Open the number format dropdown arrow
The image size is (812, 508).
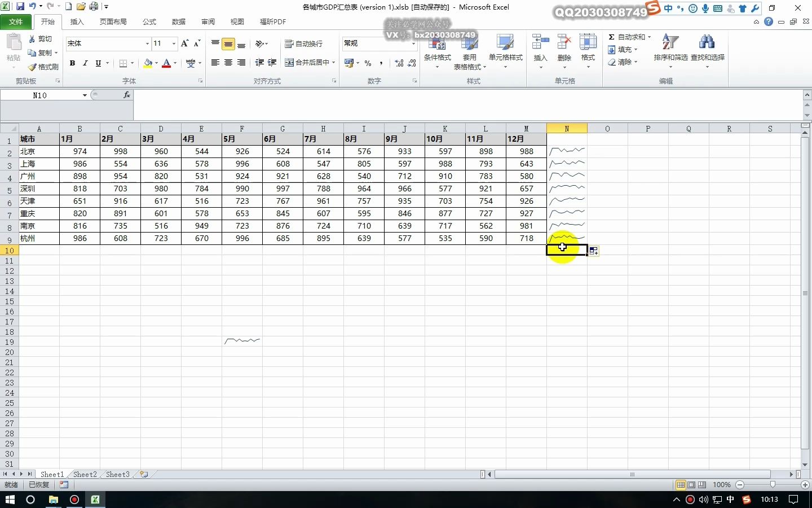click(x=413, y=43)
